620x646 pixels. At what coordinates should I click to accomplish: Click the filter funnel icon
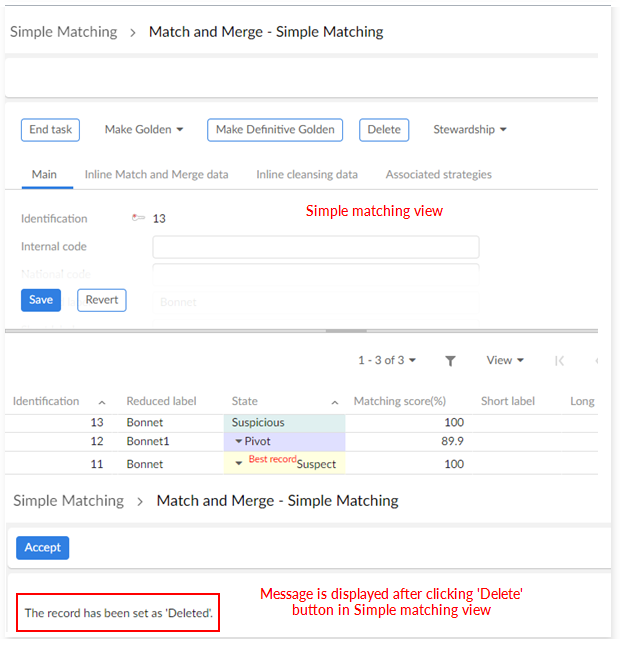coord(450,361)
